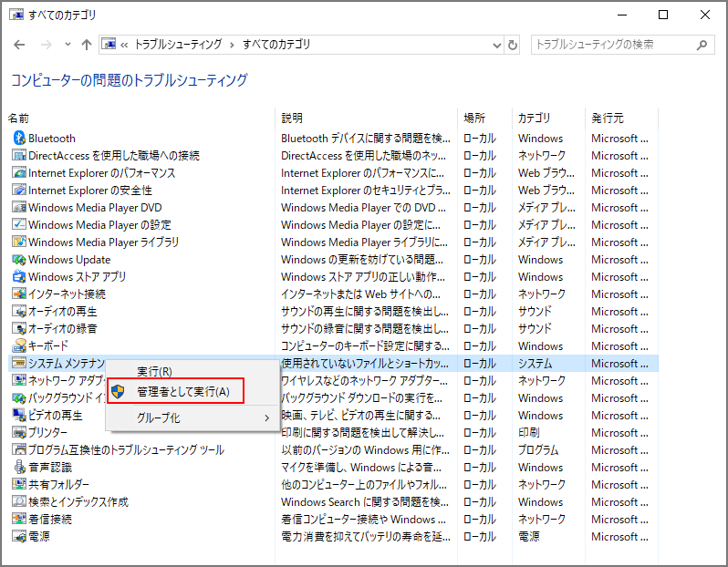Click the トラブルシューティング breadcrumb

pos(178,45)
